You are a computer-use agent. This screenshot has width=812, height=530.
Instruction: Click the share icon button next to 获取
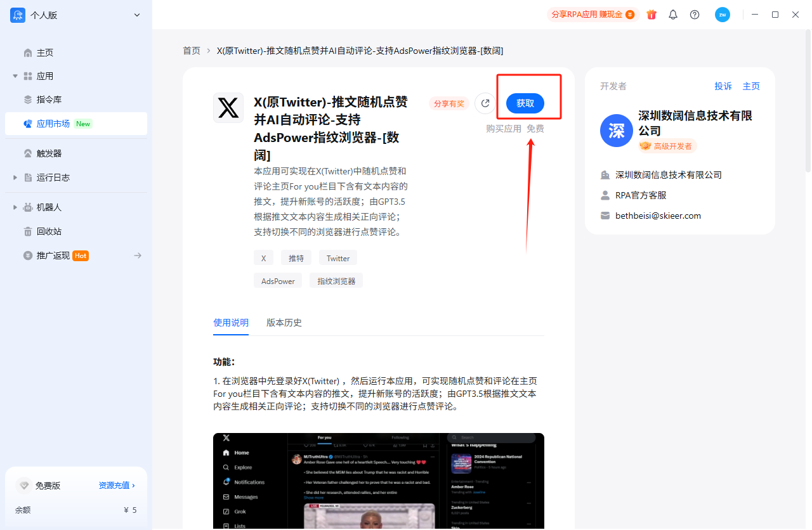pos(485,103)
